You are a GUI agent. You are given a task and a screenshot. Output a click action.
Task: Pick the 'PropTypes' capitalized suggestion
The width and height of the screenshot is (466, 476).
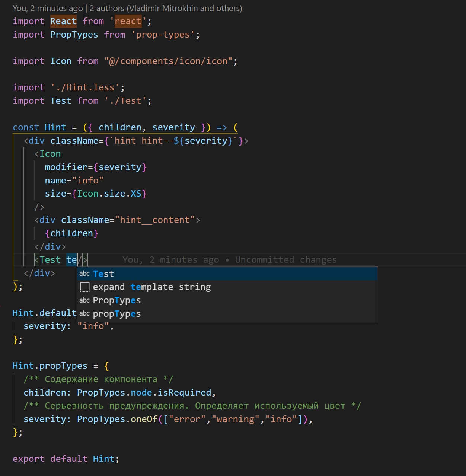227,300
